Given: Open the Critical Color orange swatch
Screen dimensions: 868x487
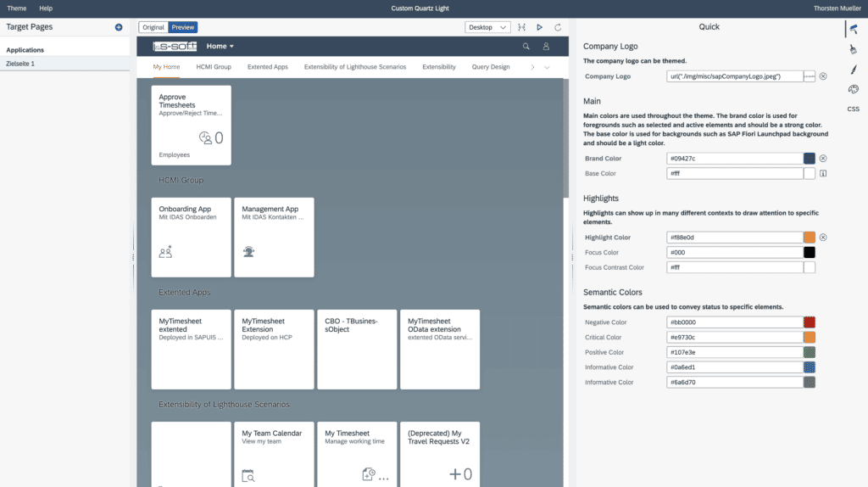Looking at the screenshot, I should tap(810, 337).
